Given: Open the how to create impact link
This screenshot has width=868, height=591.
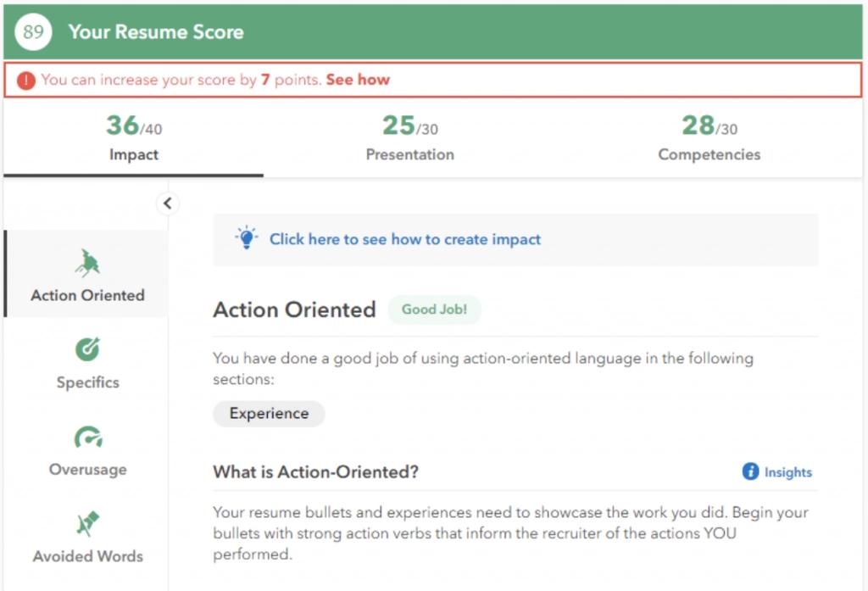Looking at the screenshot, I should coord(405,239).
